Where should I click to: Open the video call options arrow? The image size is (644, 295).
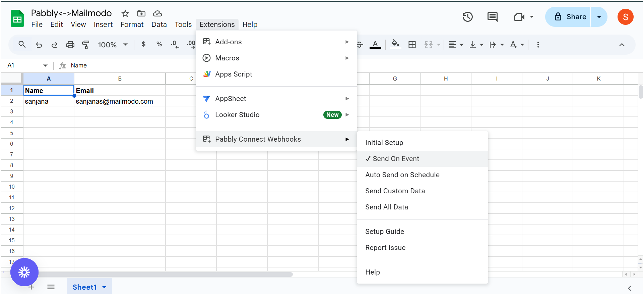[x=532, y=17]
